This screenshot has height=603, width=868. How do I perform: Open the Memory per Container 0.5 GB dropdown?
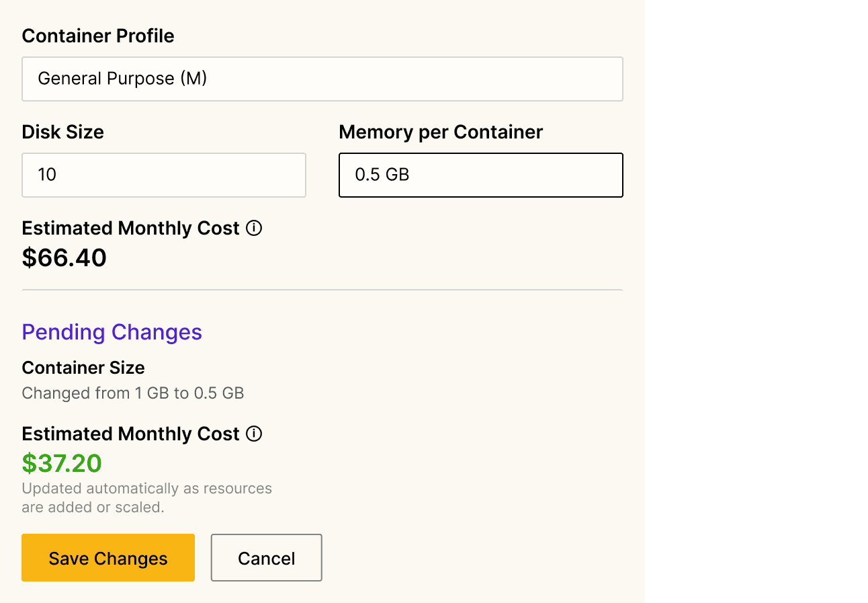coord(480,175)
